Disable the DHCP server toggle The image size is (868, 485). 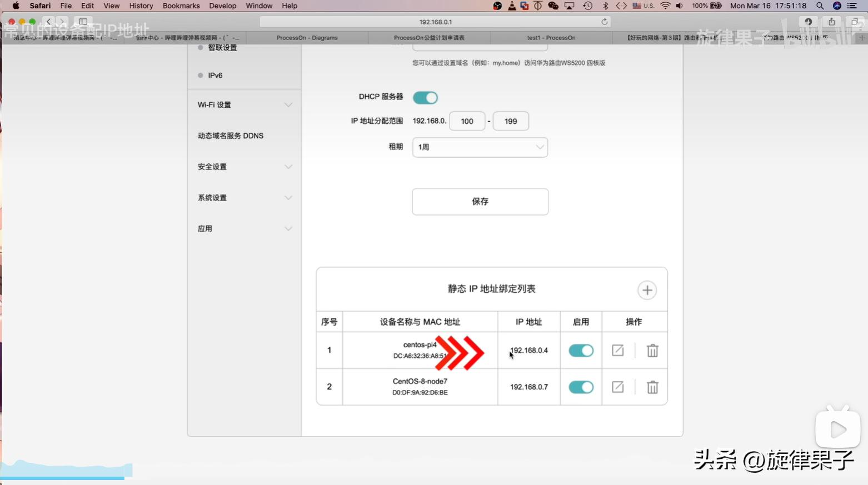[425, 98]
